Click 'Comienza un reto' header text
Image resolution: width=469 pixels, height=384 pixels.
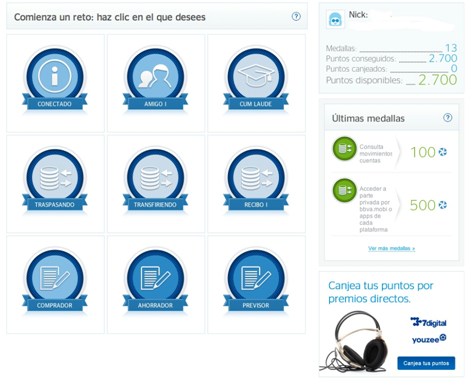pos(110,17)
